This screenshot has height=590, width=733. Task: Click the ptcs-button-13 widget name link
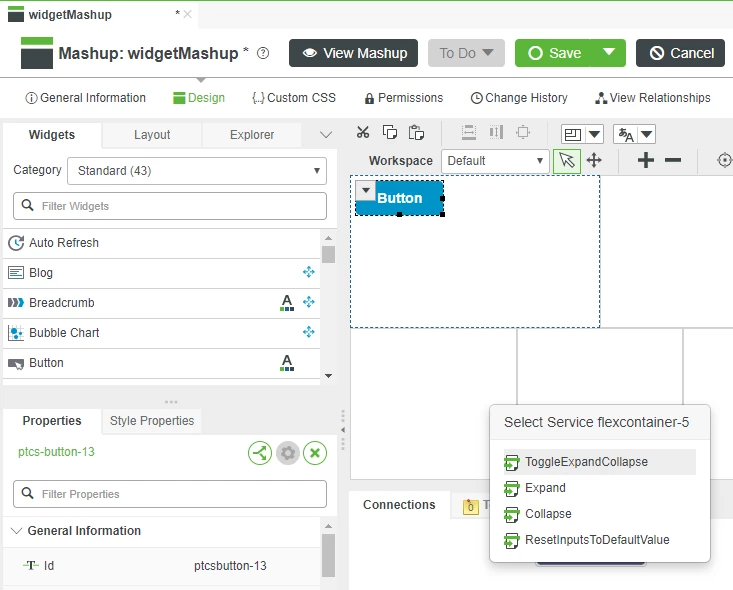point(56,452)
